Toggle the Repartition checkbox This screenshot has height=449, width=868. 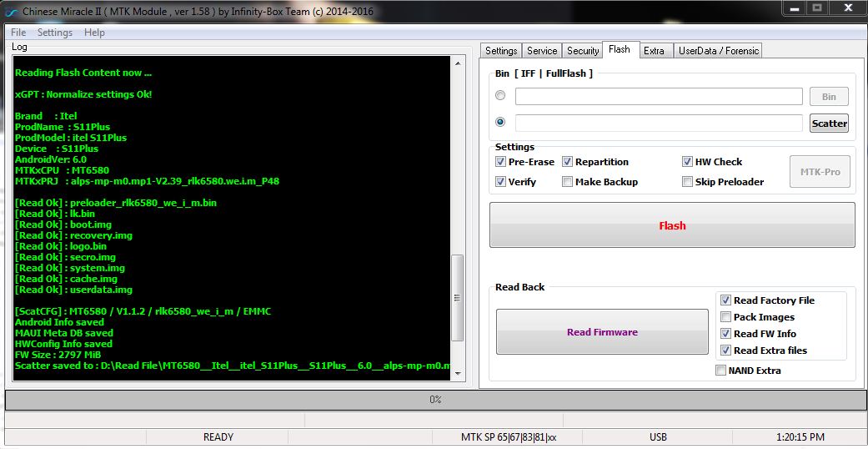point(568,162)
